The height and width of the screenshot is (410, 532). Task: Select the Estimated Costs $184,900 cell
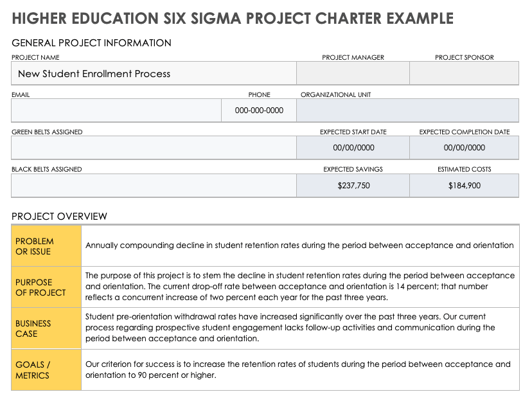[464, 185]
